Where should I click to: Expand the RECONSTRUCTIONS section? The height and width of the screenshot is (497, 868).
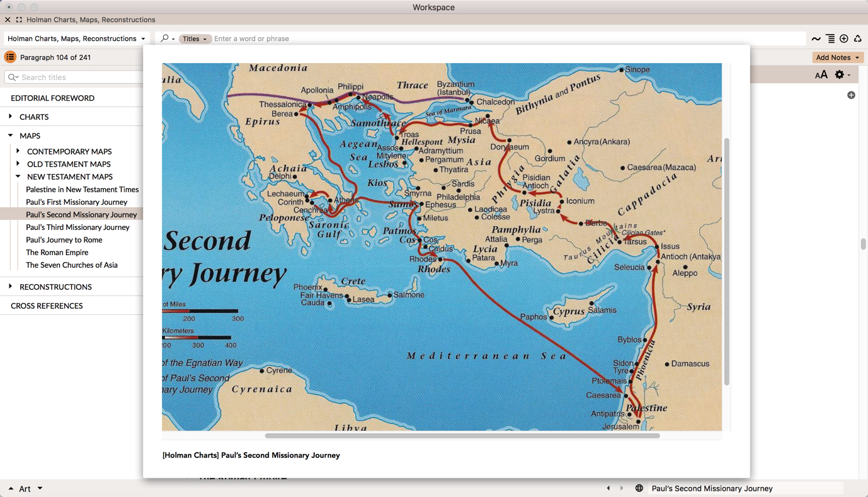(x=10, y=287)
